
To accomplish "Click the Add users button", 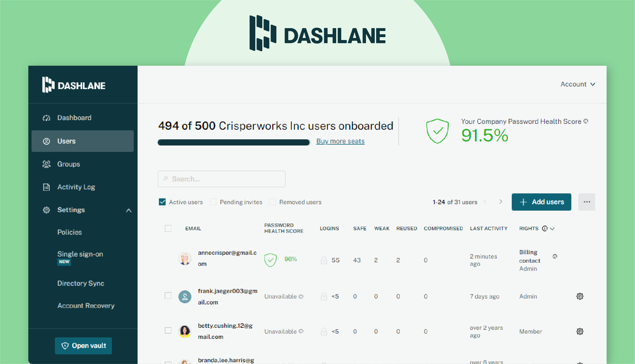I will (x=542, y=202).
